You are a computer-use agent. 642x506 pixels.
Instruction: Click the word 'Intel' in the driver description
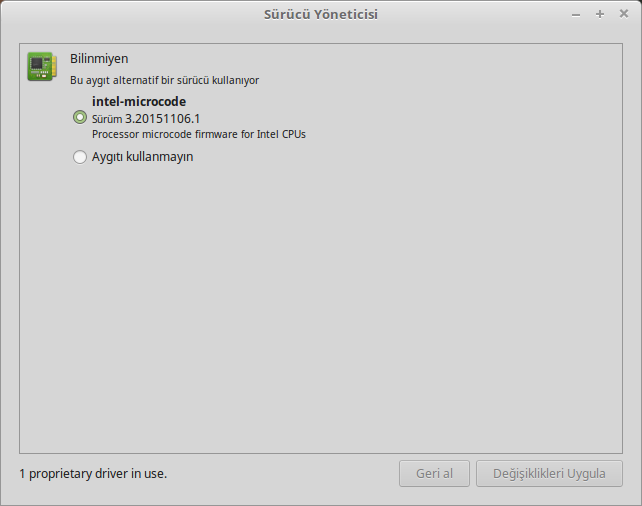(x=268, y=134)
